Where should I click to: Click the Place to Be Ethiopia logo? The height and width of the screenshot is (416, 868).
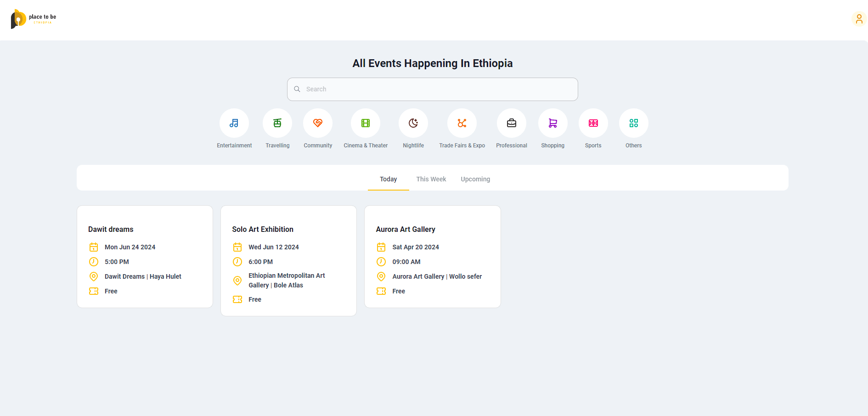click(34, 19)
